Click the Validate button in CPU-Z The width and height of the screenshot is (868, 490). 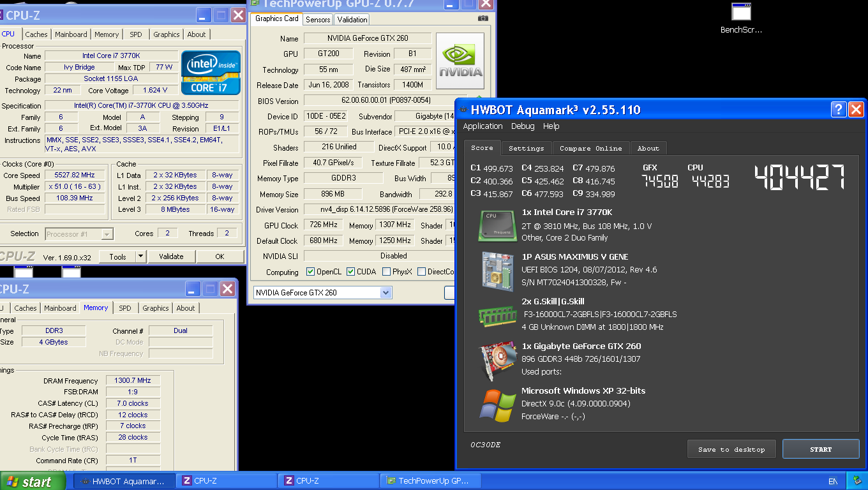click(171, 256)
